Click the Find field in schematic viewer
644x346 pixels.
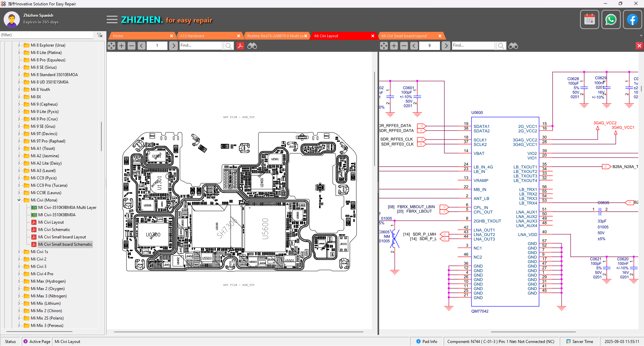click(473, 46)
